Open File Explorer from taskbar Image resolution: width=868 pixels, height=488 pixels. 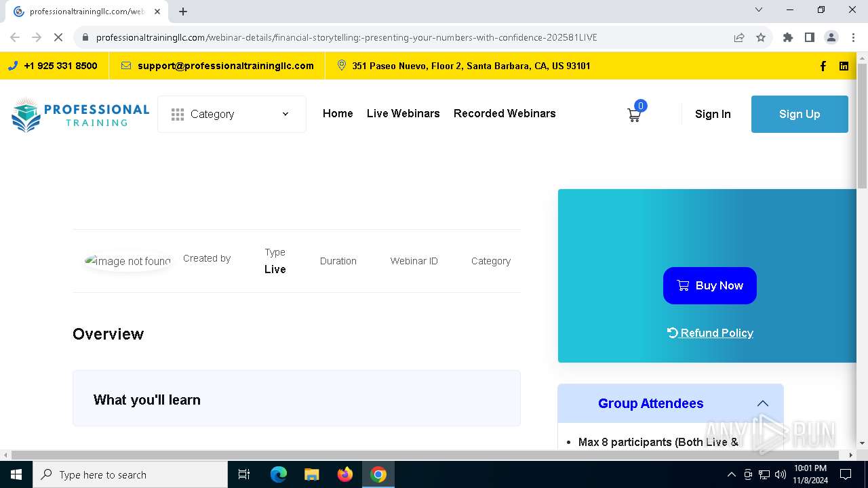311,474
